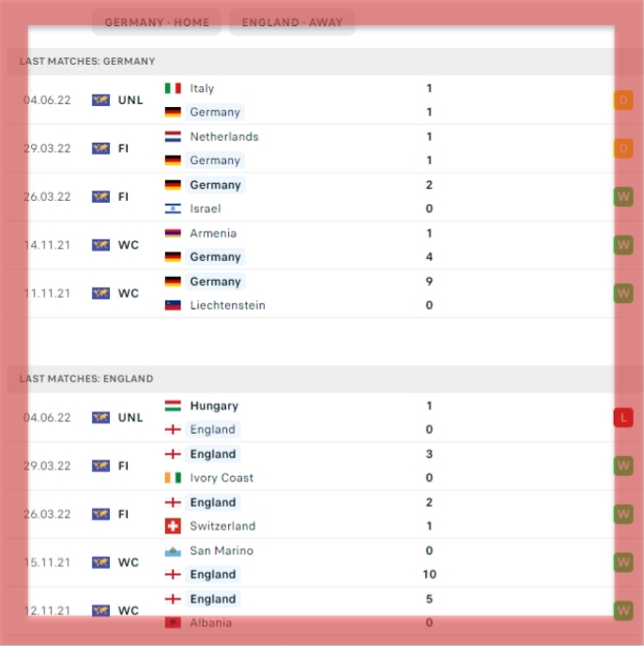Click the Israel flag icon
This screenshot has width=644, height=646.
173,208
